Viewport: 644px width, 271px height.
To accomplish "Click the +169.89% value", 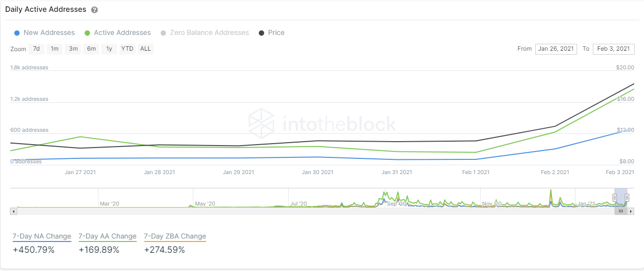I will pyautogui.click(x=99, y=250).
